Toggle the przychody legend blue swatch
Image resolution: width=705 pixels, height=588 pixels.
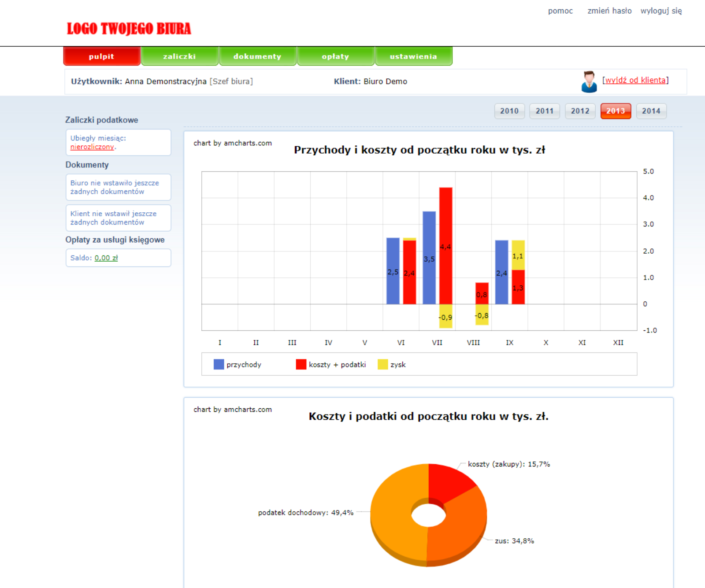click(219, 364)
